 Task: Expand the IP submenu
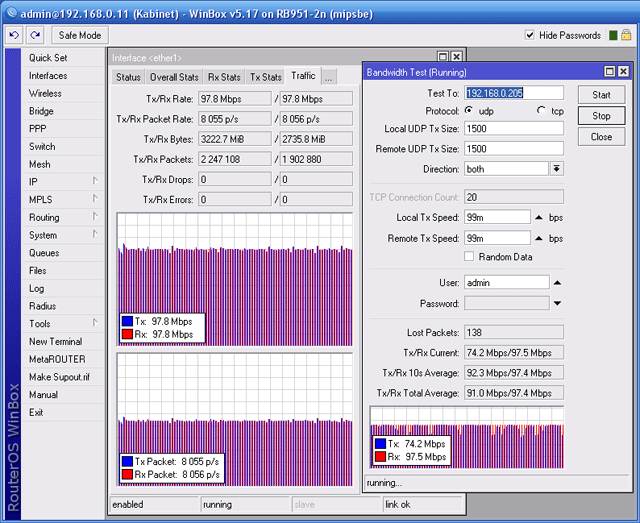click(95, 180)
